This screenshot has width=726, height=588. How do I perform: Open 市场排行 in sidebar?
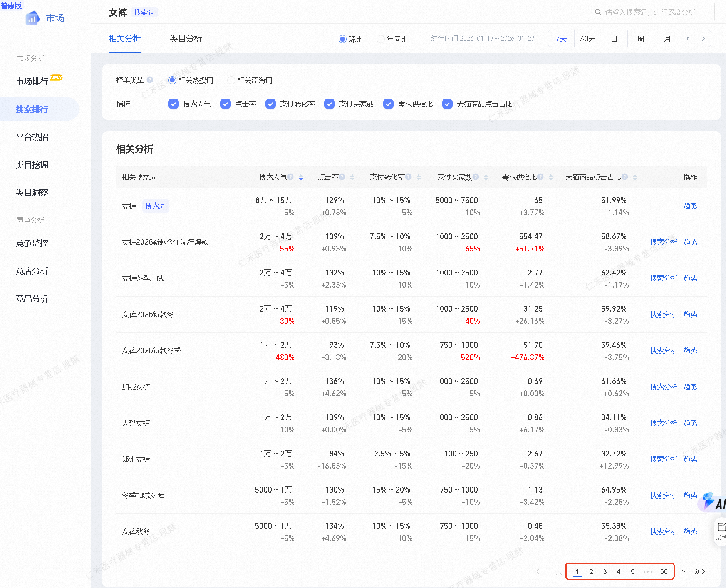point(32,81)
